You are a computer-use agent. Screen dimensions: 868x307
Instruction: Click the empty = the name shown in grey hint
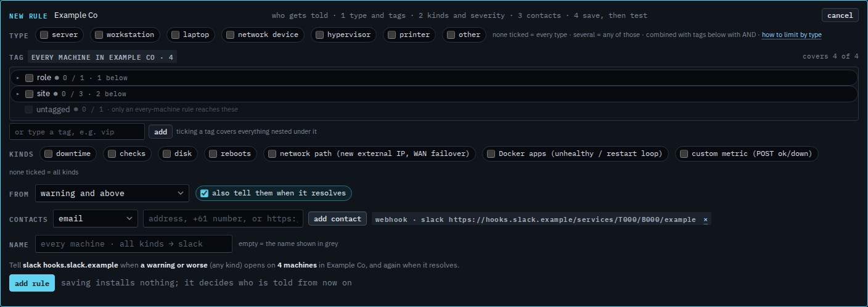tap(289, 244)
